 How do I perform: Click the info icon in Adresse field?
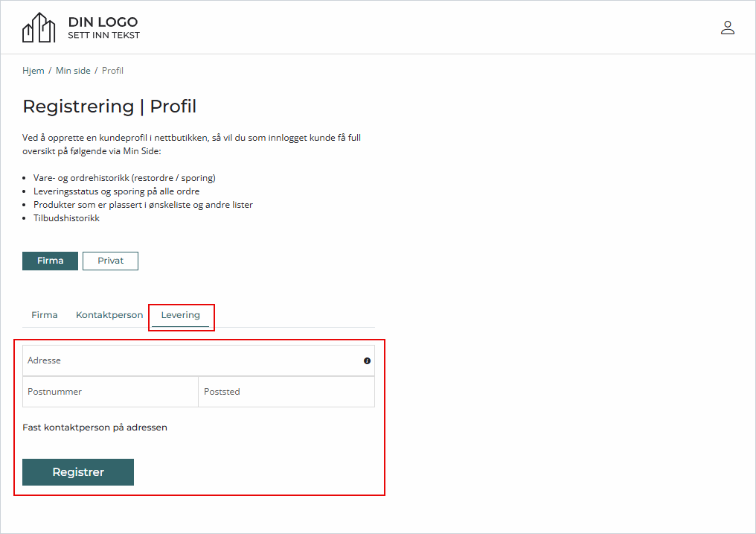(x=367, y=361)
